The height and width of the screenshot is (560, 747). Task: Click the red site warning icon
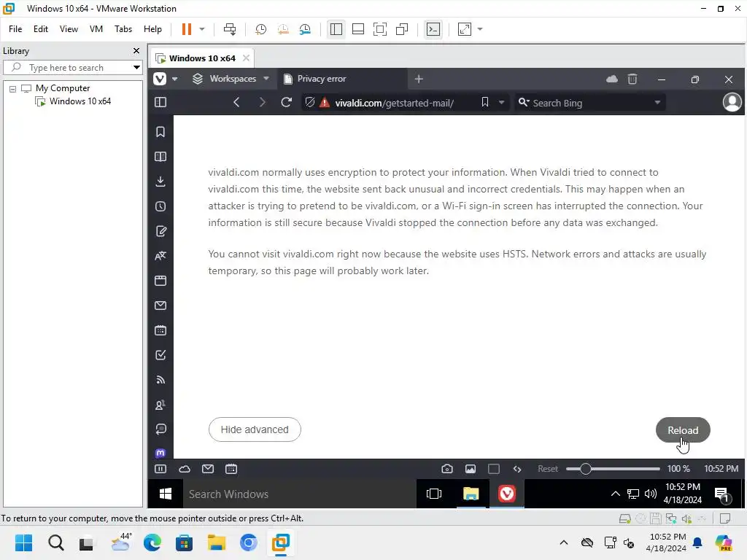point(325,102)
